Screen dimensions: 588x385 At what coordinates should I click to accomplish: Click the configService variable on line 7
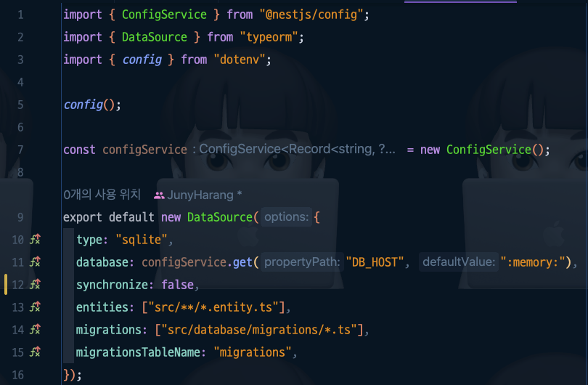tap(144, 150)
